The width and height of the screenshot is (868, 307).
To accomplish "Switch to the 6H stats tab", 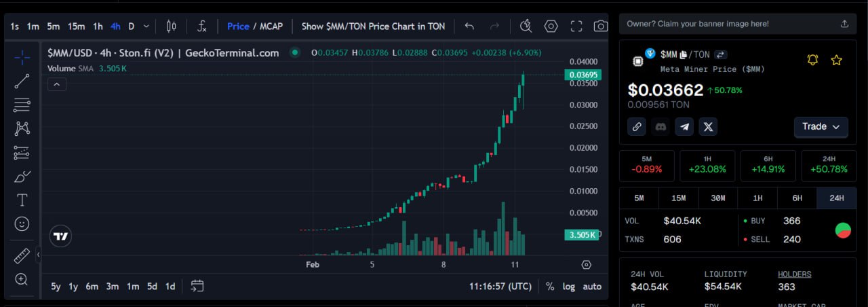I will (x=797, y=198).
